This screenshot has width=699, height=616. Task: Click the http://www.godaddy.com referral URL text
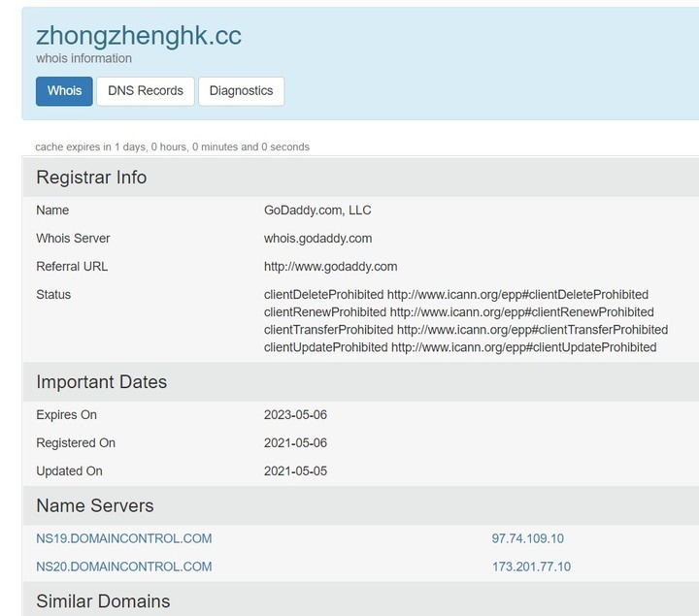(330, 267)
